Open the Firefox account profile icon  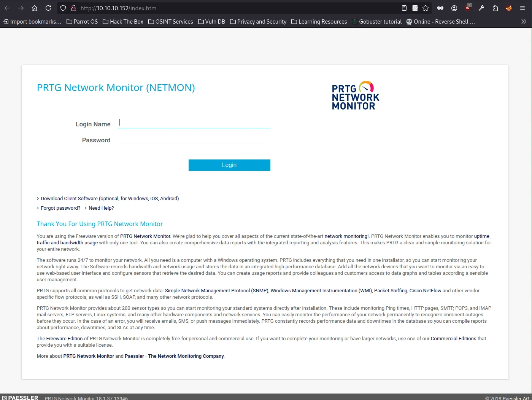coord(454,8)
